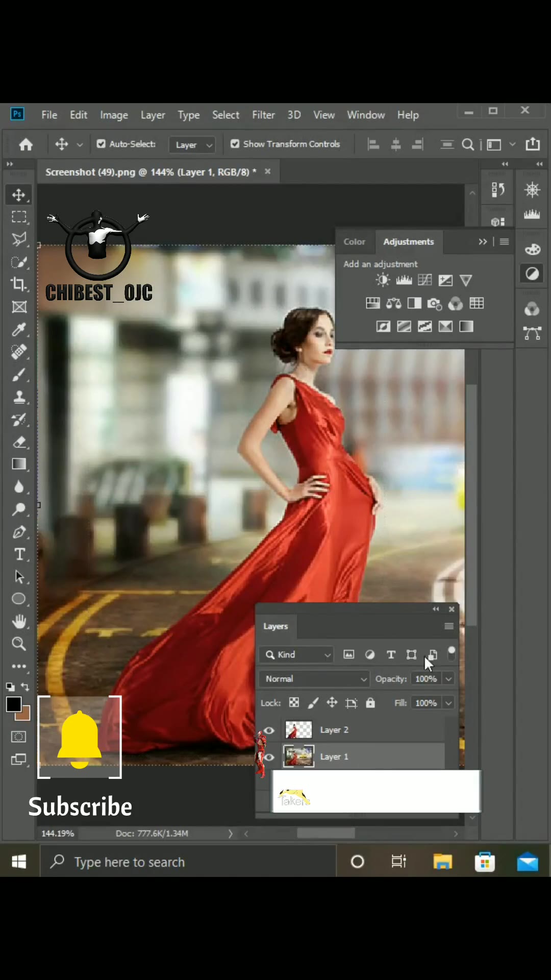Add an Exposure adjustment
551x980 pixels.
tap(445, 280)
